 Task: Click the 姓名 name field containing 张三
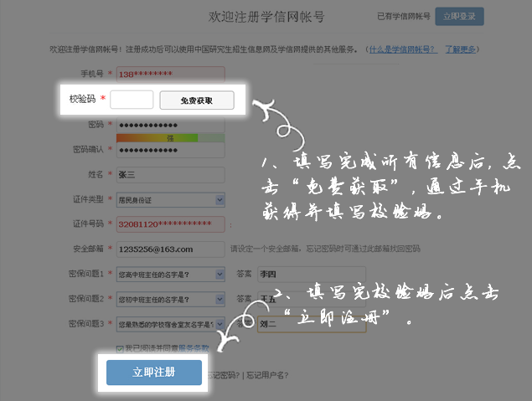click(x=171, y=174)
